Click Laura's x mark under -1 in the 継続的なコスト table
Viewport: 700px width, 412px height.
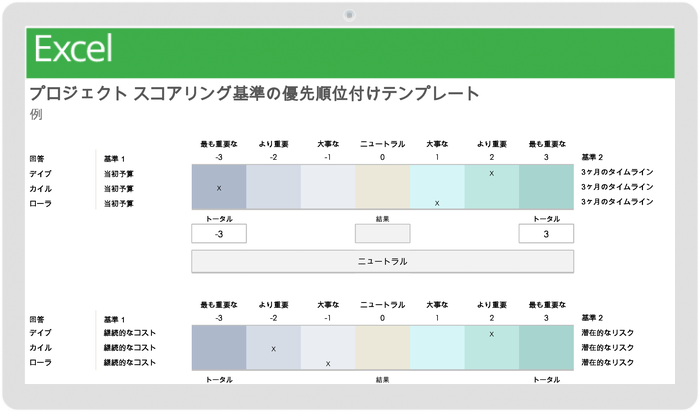tap(328, 363)
